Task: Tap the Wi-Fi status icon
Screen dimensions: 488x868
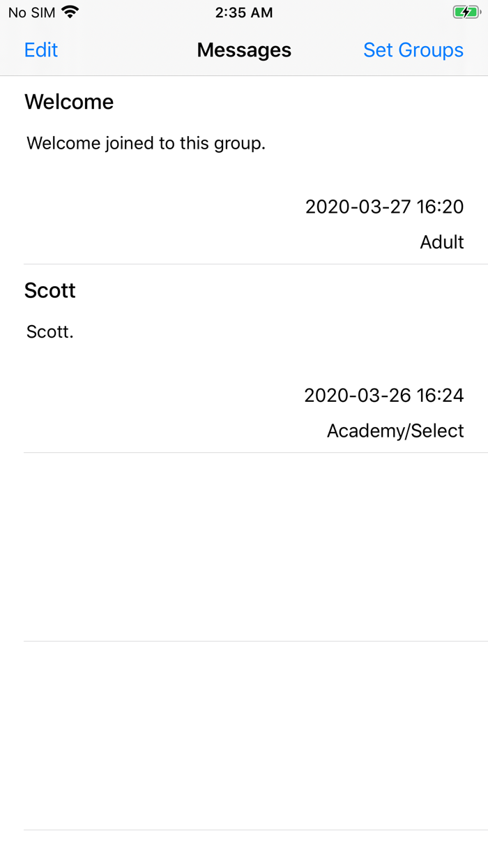Action: point(70,12)
